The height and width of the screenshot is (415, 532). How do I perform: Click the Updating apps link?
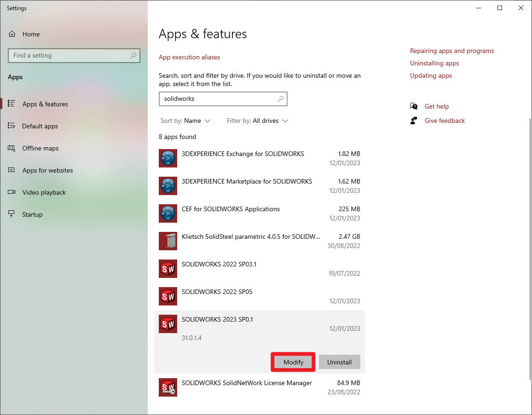431,75
